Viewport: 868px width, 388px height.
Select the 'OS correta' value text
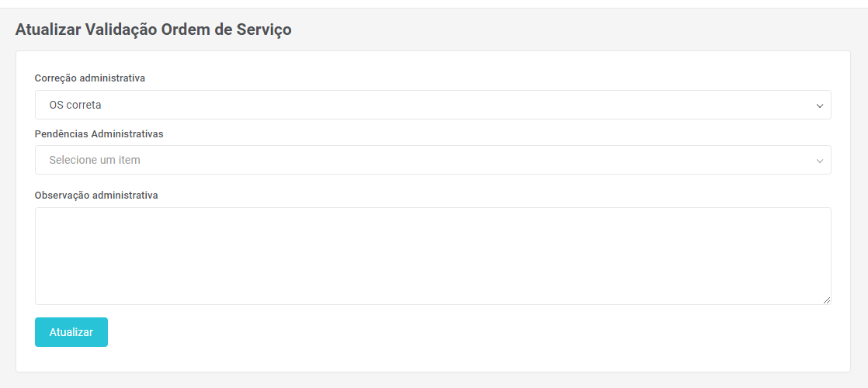click(x=75, y=105)
